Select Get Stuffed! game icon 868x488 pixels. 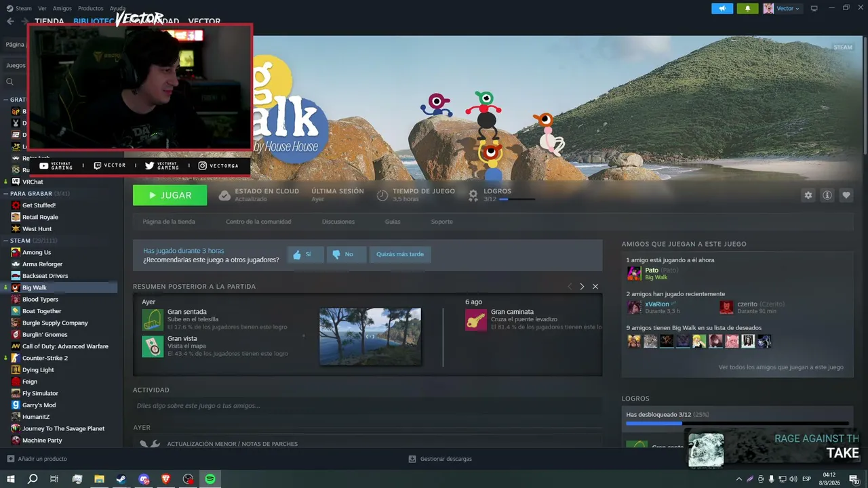16,205
